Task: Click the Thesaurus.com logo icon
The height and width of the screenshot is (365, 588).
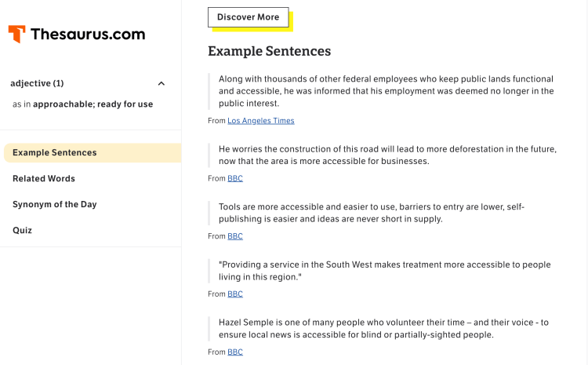Action: click(x=17, y=34)
